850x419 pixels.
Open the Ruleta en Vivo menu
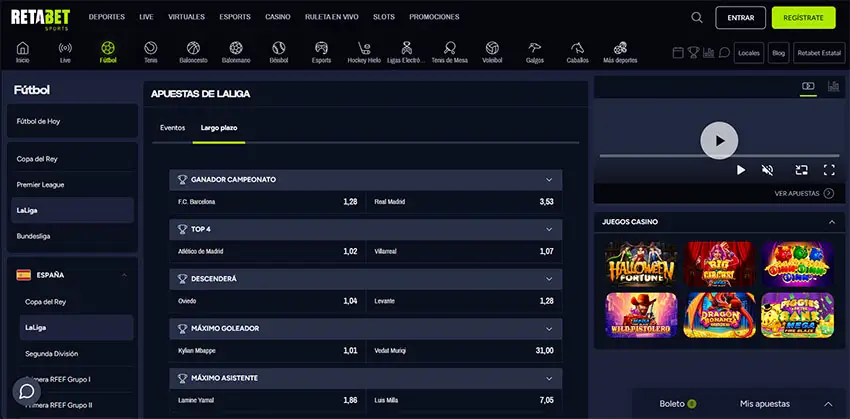pyautogui.click(x=332, y=17)
